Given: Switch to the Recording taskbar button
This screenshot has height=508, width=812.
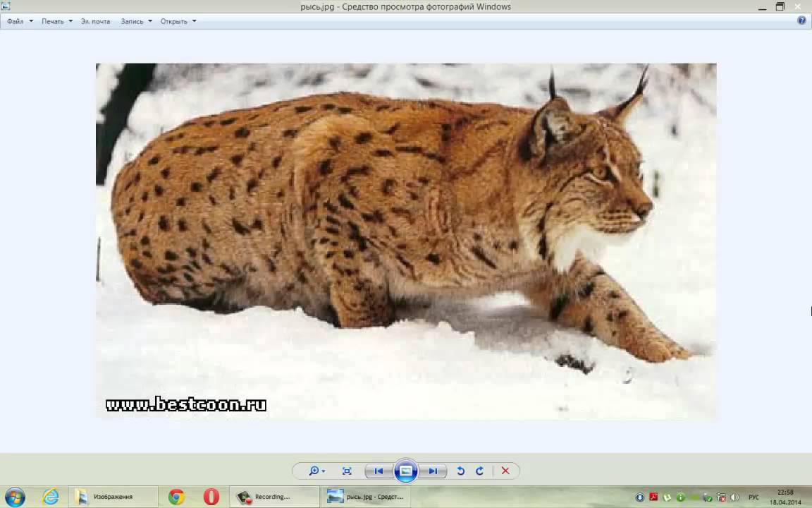Looking at the screenshot, I should (x=273, y=497).
